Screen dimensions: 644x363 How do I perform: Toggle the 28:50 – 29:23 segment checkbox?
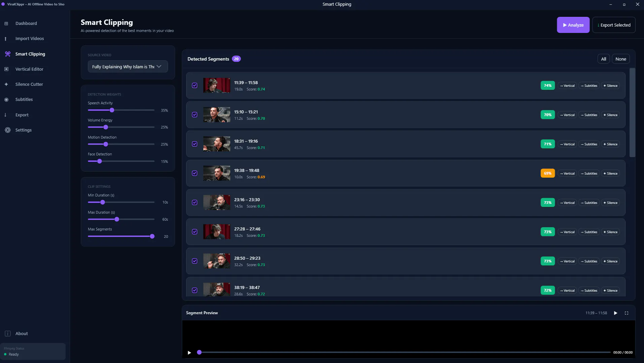195,261
